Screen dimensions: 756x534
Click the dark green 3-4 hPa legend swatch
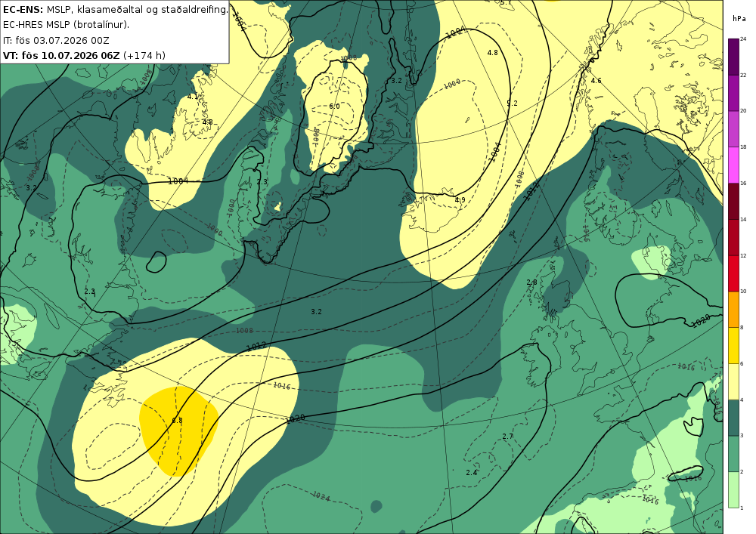(x=733, y=418)
